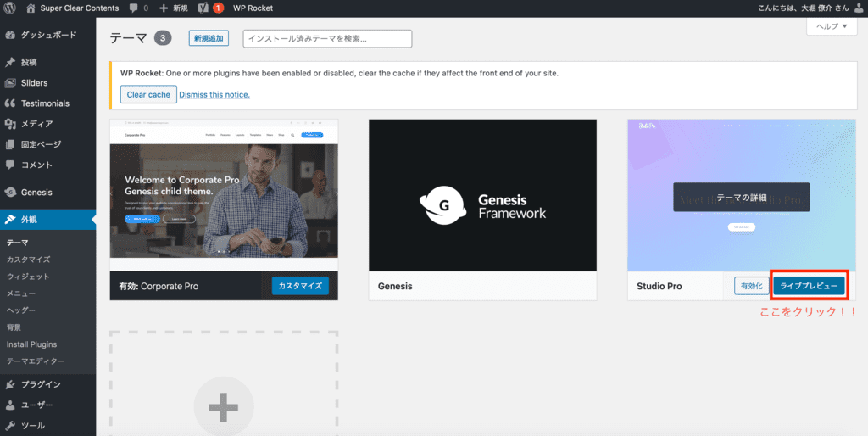Click the Dismiss this notice link
Image resolution: width=868 pixels, height=436 pixels.
click(214, 94)
